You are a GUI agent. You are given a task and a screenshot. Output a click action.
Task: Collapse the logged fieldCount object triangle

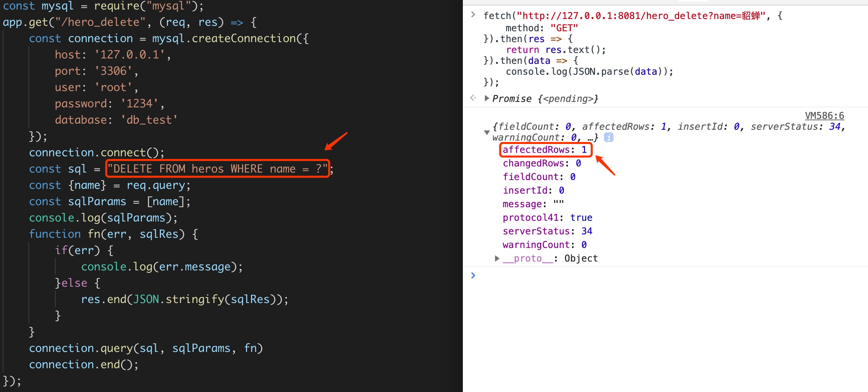coord(487,132)
